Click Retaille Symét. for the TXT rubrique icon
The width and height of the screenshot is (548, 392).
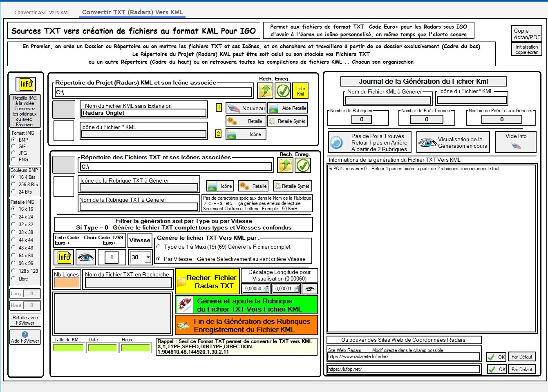(293, 186)
